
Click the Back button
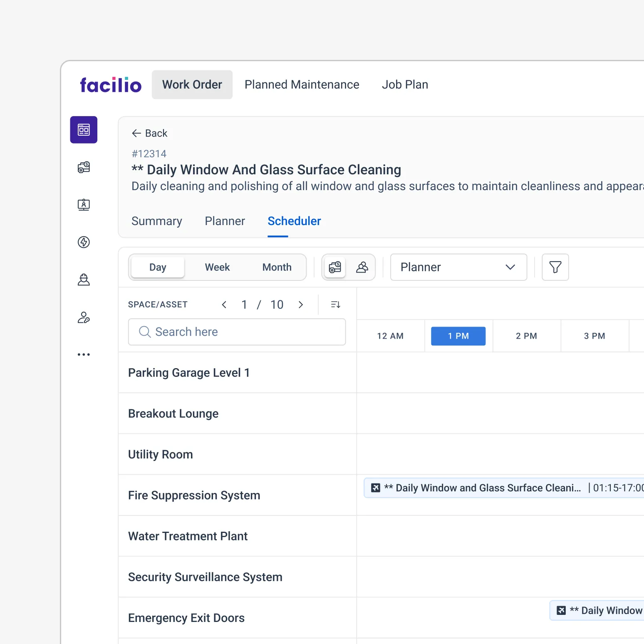click(150, 133)
